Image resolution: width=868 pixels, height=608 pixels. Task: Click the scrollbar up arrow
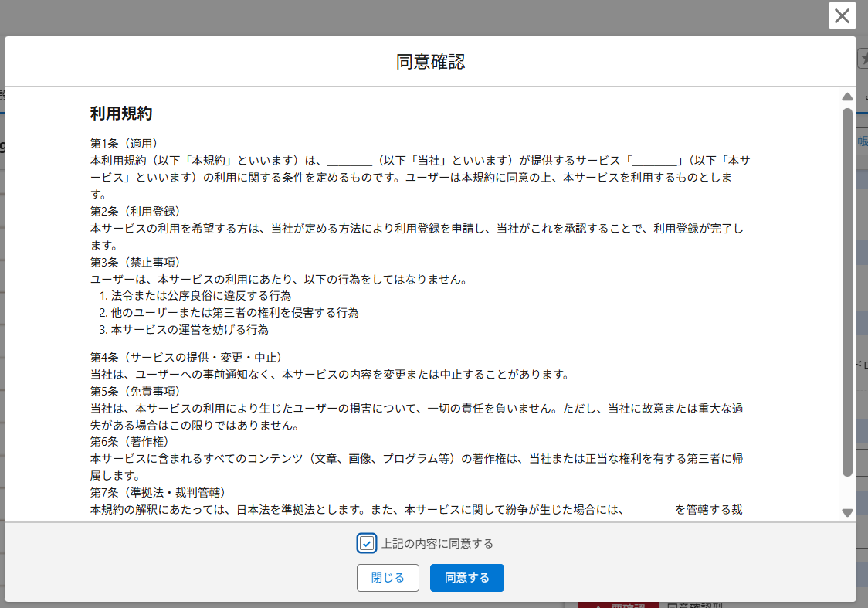pyautogui.click(x=847, y=97)
